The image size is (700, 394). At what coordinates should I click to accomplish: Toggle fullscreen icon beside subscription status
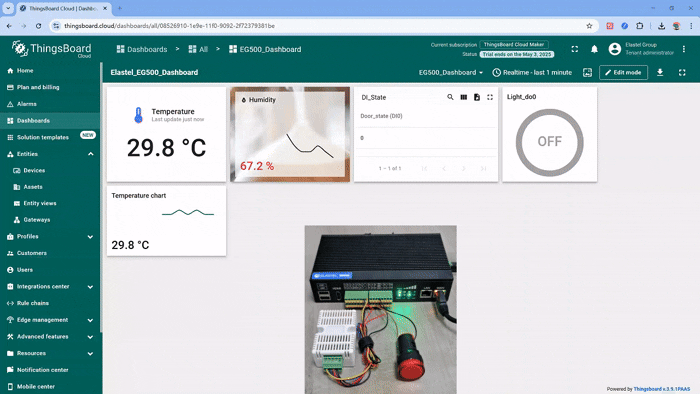coord(575,49)
